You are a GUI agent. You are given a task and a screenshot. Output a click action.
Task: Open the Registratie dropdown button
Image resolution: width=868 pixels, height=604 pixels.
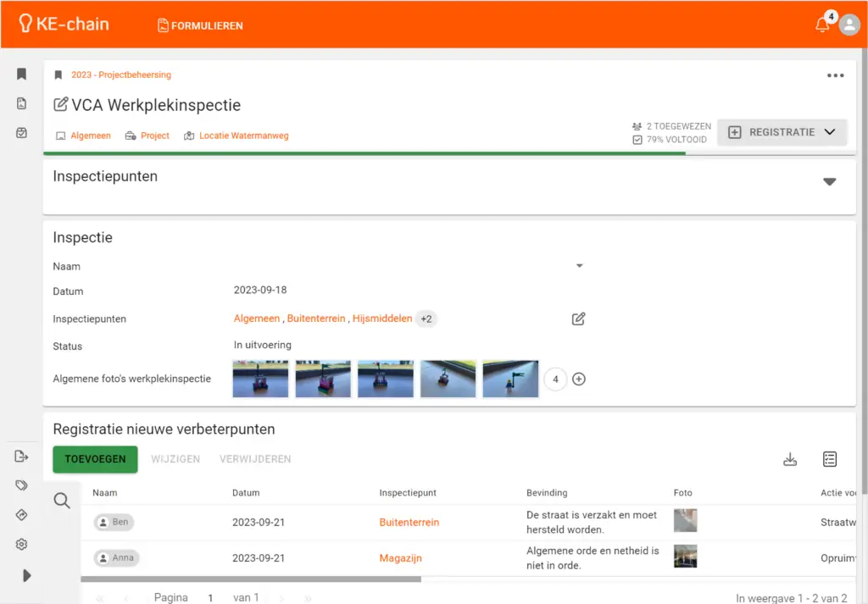pos(782,132)
